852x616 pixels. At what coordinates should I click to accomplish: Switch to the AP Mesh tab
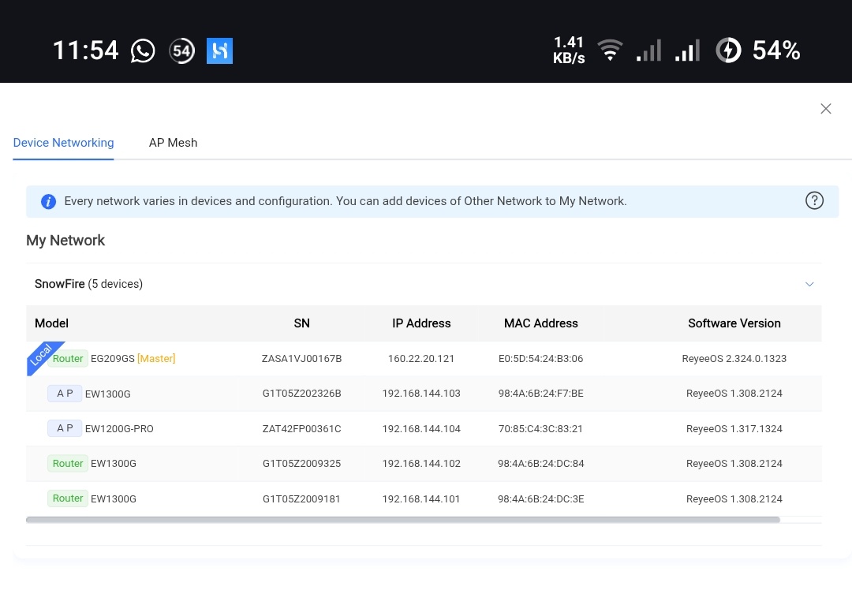pyautogui.click(x=174, y=143)
